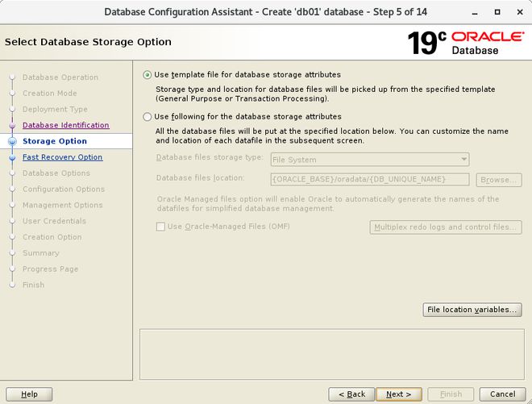The width and height of the screenshot is (532, 404).
Task: Proceed with the Next button
Action: click(x=399, y=394)
